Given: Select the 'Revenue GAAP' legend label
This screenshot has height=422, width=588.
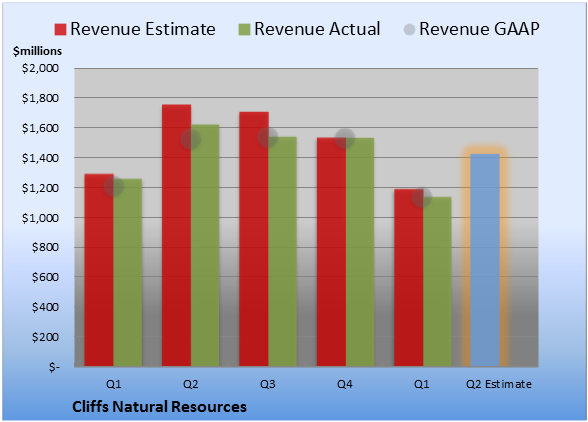Looking at the screenshot, I should 480,29.
